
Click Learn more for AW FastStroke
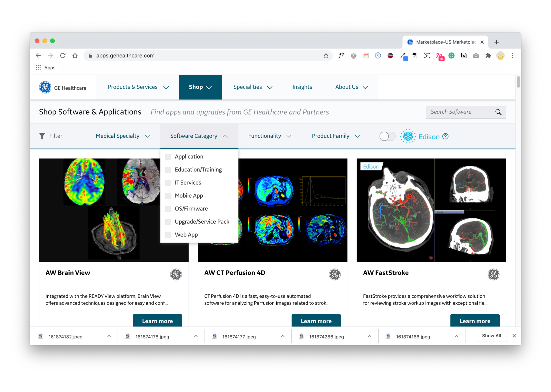point(475,321)
